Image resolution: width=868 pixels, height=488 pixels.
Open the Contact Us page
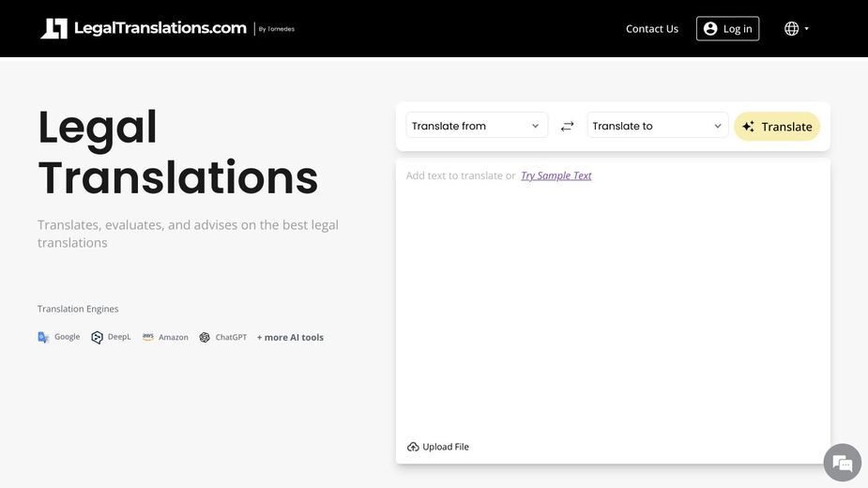pyautogui.click(x=651, y=29)
